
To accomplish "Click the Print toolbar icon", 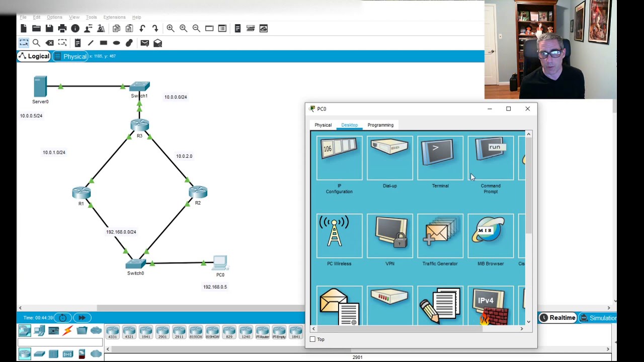I will tap(62, 29).
